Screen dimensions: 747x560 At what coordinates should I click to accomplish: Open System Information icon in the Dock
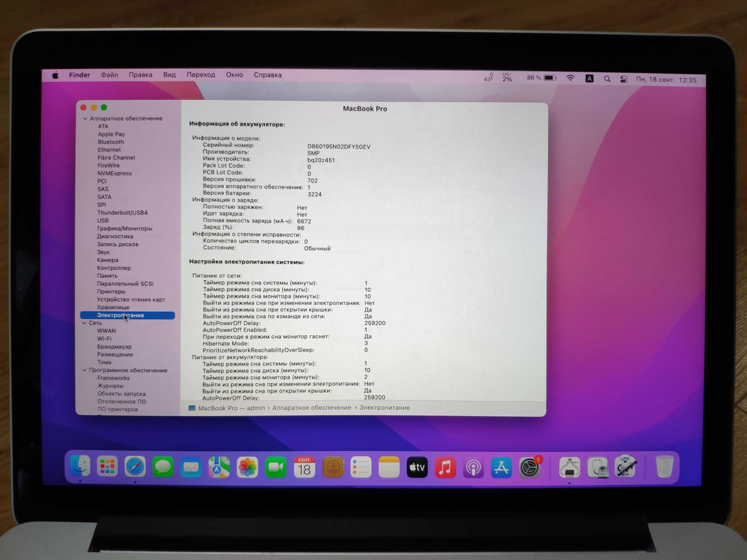570,467
